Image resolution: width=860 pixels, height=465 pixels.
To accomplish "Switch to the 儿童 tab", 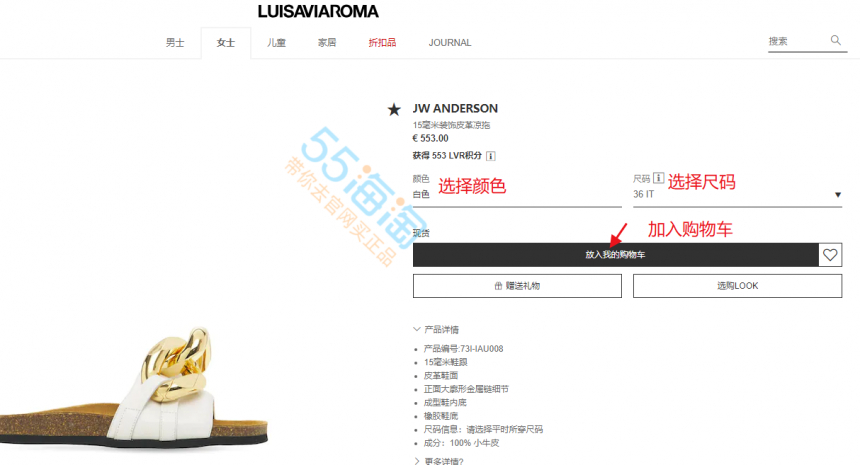I will 276,43.
